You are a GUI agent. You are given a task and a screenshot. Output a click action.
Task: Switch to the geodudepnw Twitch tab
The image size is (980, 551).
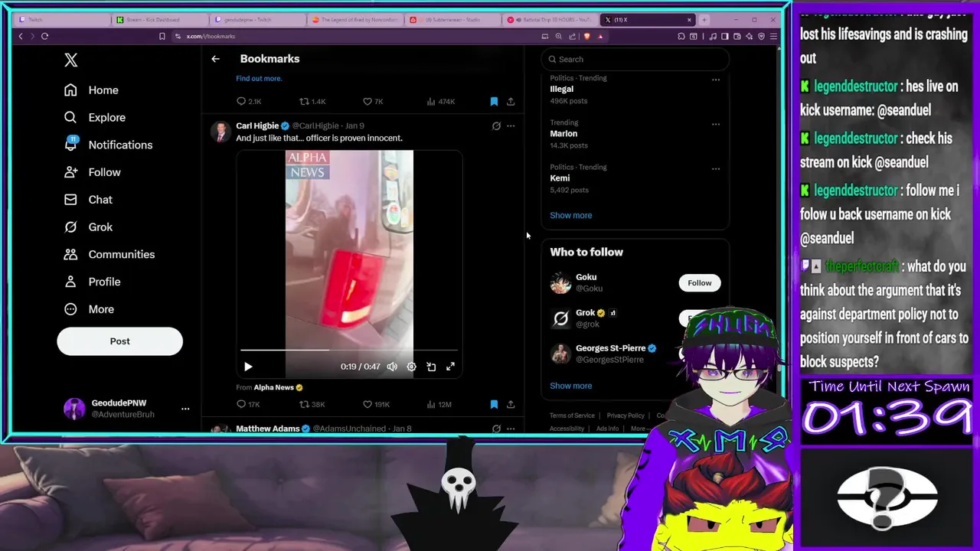pos(256,19)
